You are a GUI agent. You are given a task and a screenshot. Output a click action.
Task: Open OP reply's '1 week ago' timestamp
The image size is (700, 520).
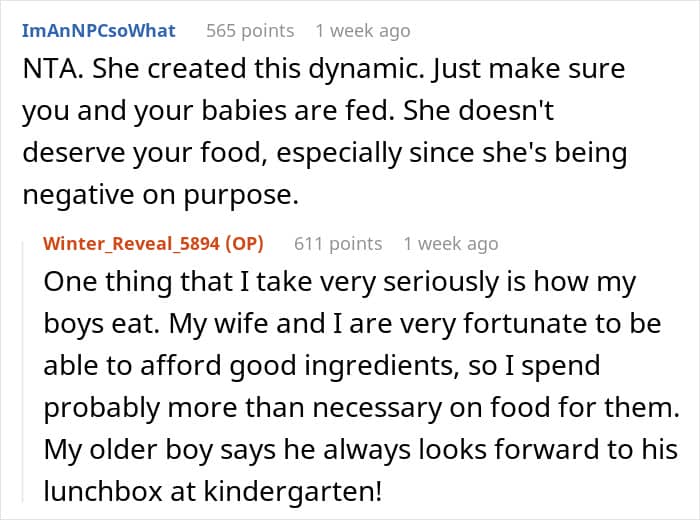451,244
